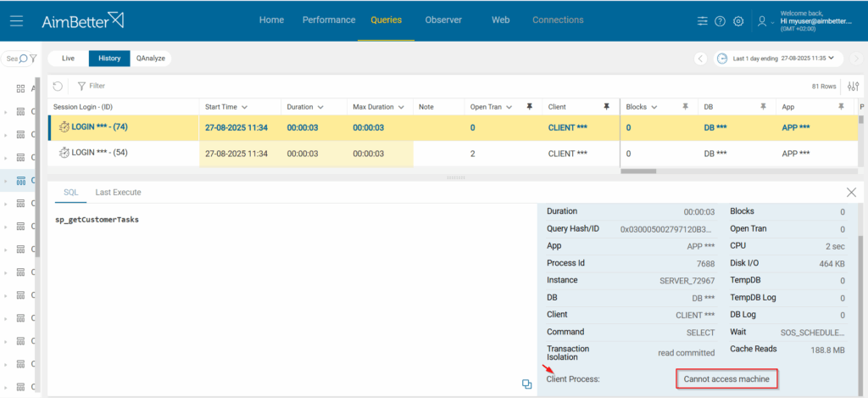Open the Performance tab

pos(329,20)
